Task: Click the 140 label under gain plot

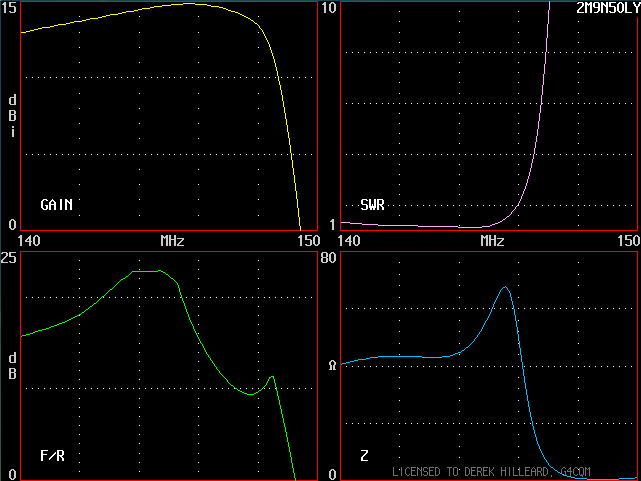Action: (29, 241)
